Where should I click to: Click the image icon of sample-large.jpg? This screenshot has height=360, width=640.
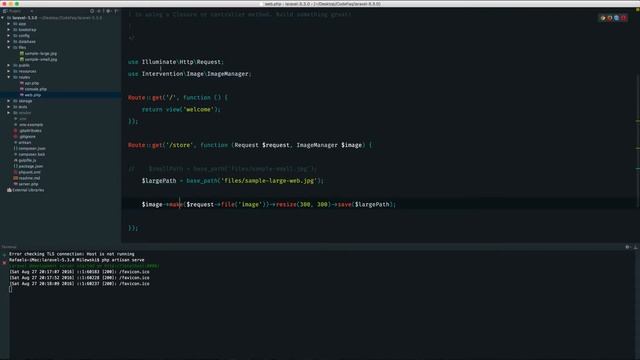22,53
